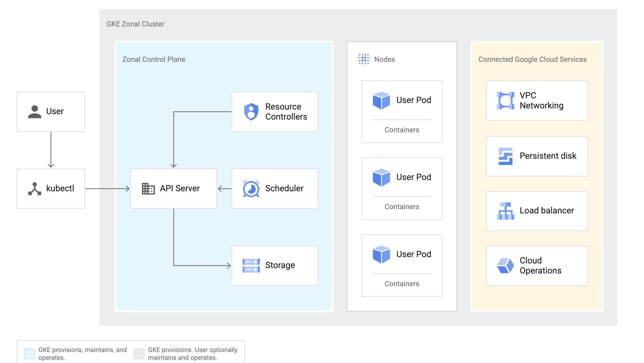Click the Scheduler clock icon
This screenshot has width=644, height=363.
point(251,189)
